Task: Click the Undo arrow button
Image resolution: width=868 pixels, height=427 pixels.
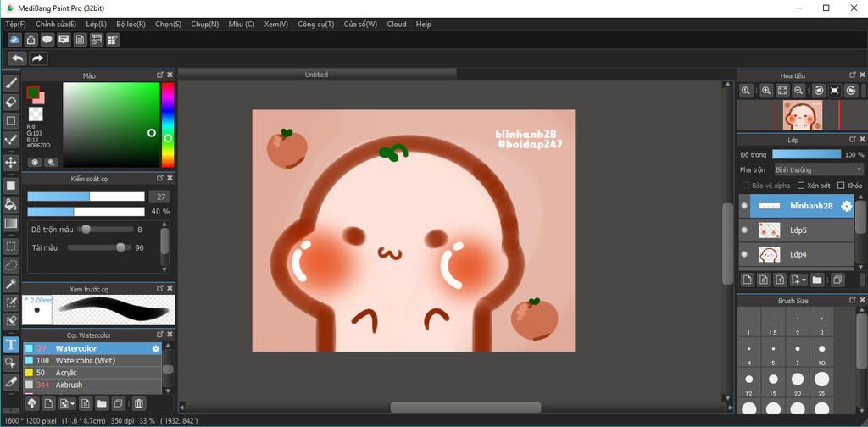Action: (x=18, y=58)
